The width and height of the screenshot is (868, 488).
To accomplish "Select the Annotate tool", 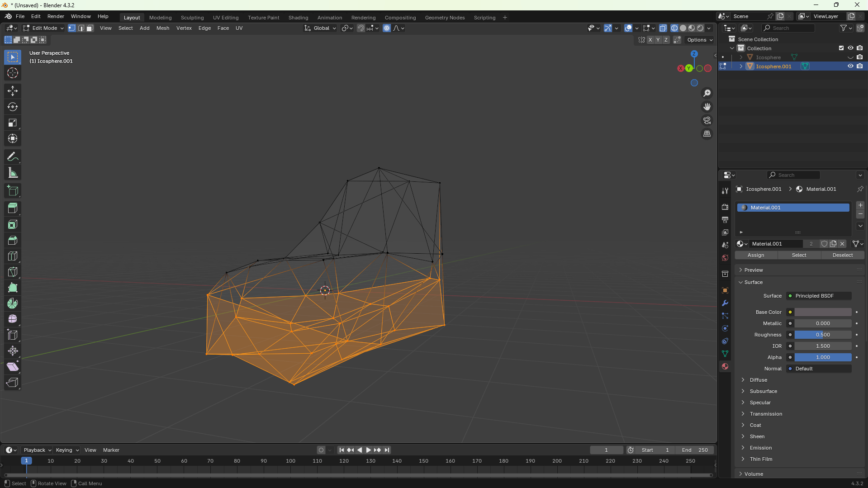I will tap(13, 157).
